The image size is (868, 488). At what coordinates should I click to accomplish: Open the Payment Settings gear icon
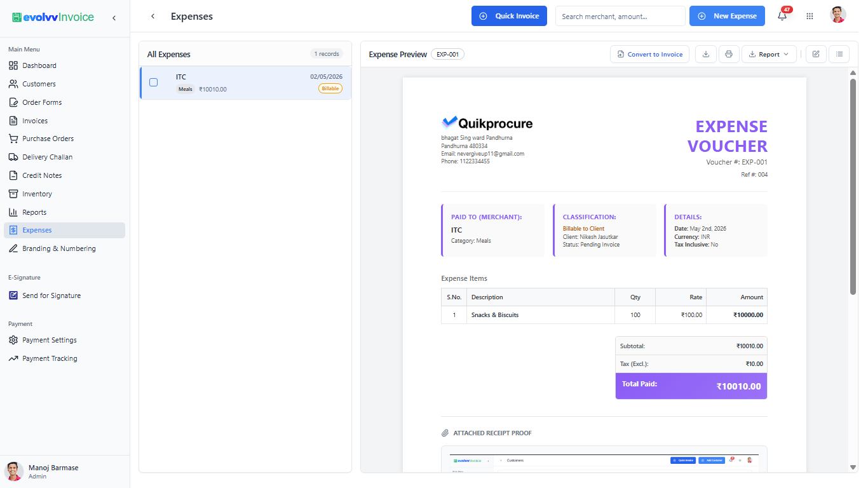click(x=13, y=340)
